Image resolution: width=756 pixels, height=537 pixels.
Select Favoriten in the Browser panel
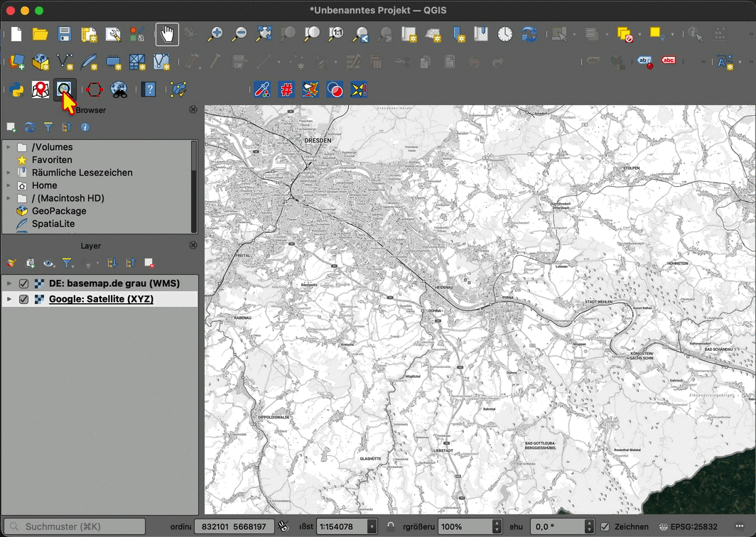[x=52, y=160]
